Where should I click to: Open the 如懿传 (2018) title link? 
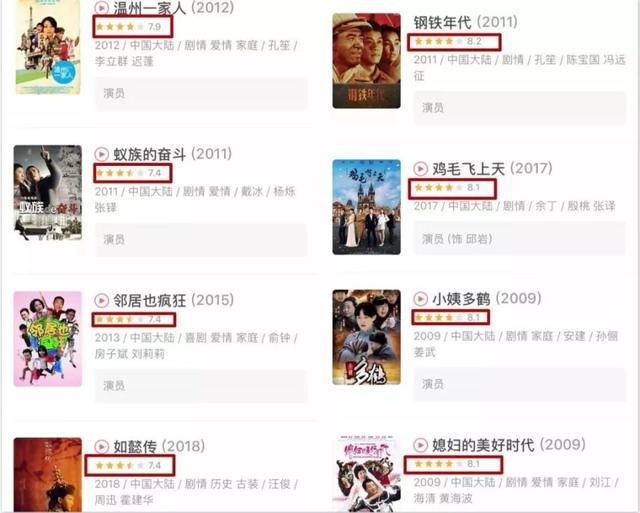click(x=159, y=446)
